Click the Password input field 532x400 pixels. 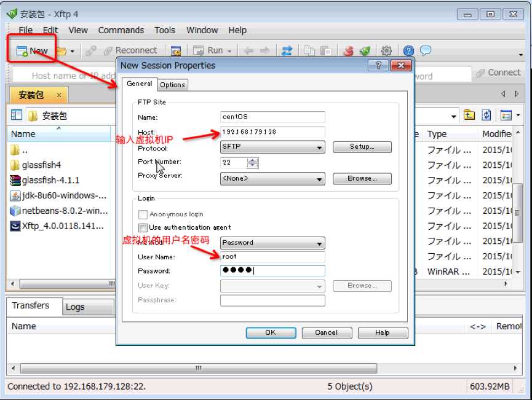tap(272, 270)
